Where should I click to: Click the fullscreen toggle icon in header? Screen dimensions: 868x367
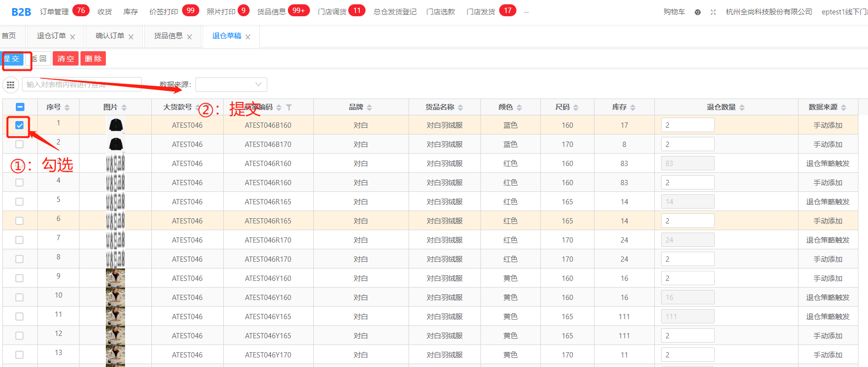713,12
